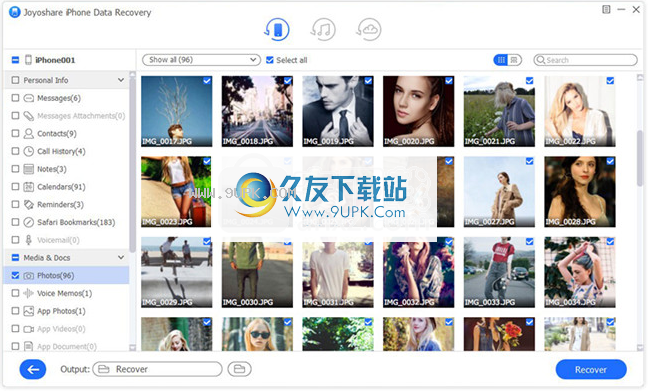Open the Show all (96) dropdown
The width and height of the screenshot is (649, 391).
201,60
